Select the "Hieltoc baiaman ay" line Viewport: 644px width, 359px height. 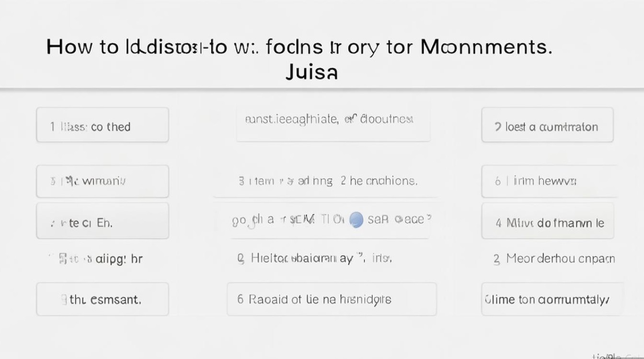point(315,259)
